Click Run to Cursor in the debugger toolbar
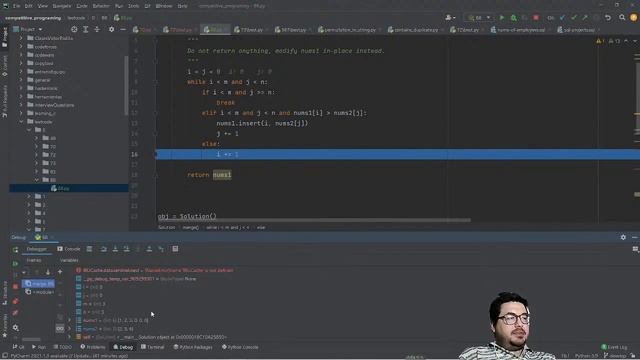 [161, 249]
